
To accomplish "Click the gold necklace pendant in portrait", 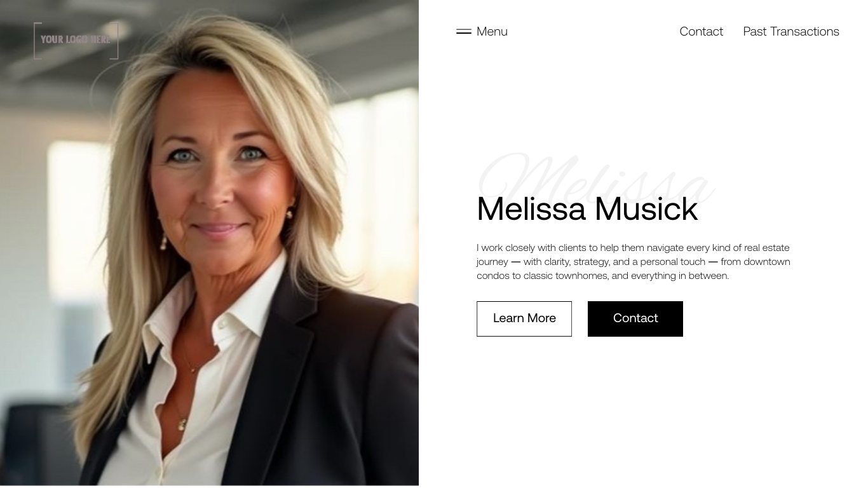I will 183,424.
